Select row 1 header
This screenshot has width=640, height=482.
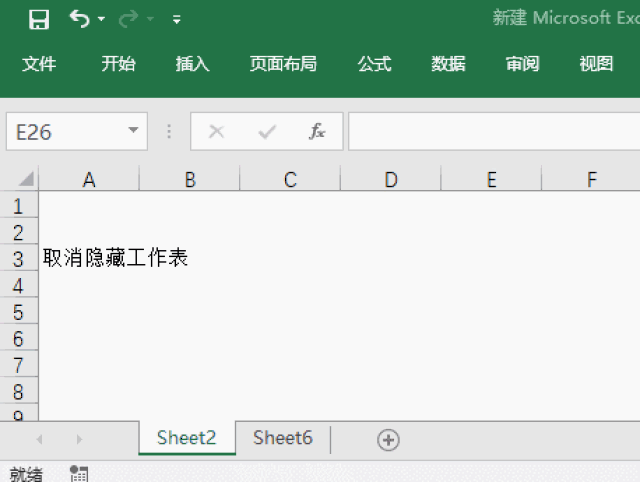coord(19,206)
